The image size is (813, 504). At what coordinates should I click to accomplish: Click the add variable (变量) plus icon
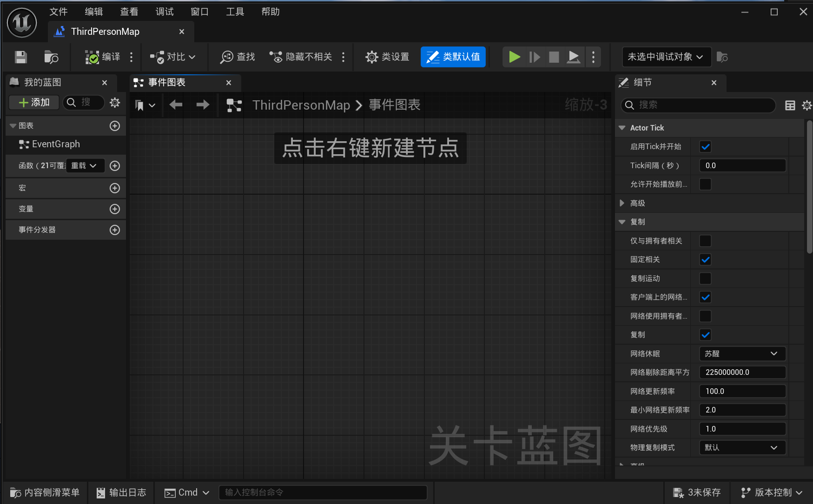115,209
